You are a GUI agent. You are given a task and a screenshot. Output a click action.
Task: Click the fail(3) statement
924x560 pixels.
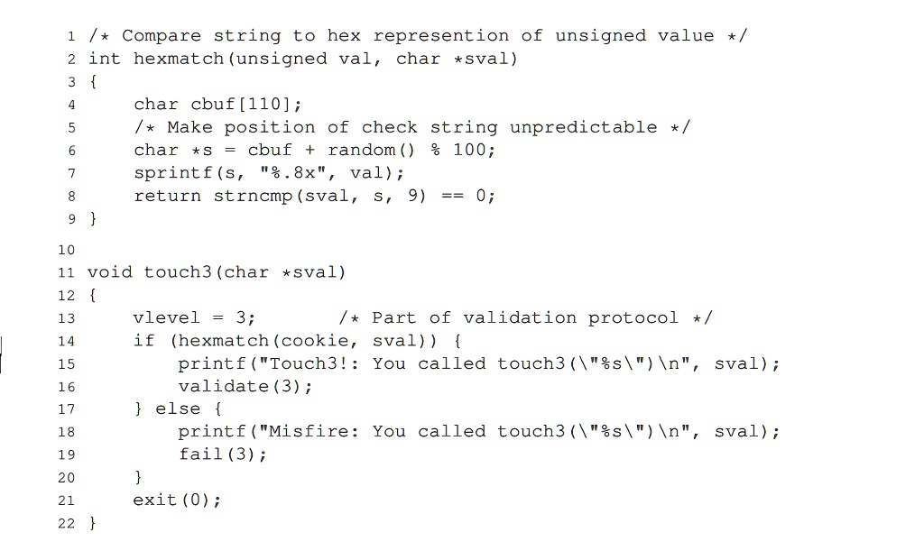point(223,454)
